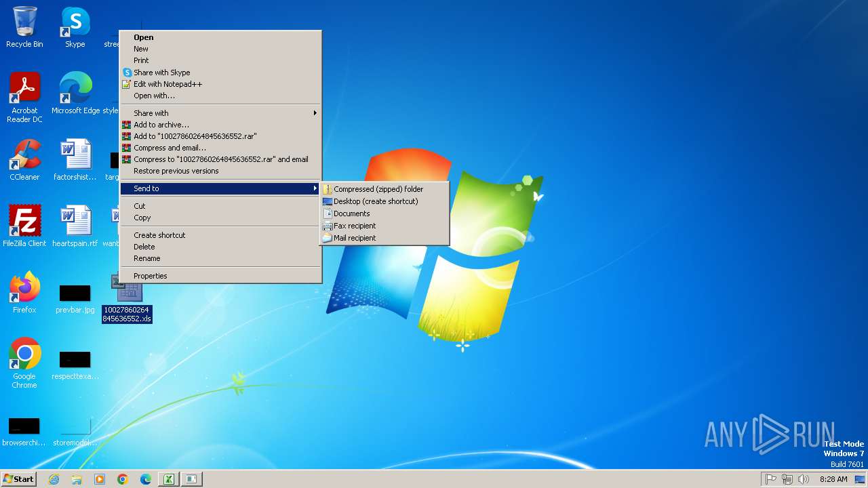
Task: Select the browserchi file icon
Action: tap(24, 431)
